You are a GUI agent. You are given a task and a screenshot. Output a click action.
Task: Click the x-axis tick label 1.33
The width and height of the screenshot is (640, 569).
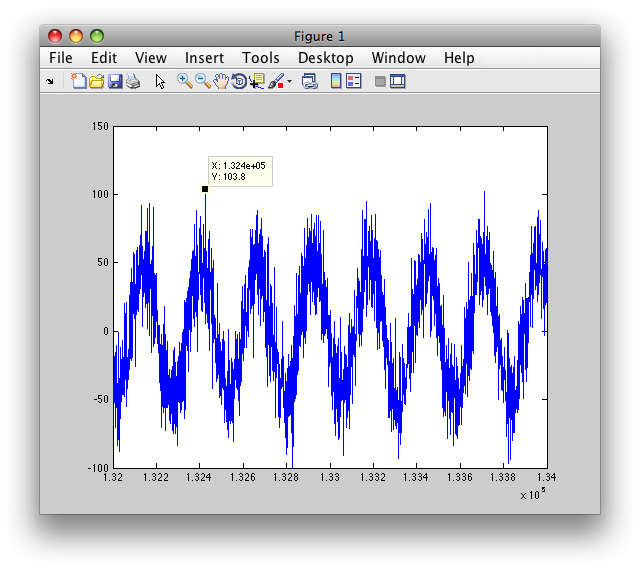point(329,477)
